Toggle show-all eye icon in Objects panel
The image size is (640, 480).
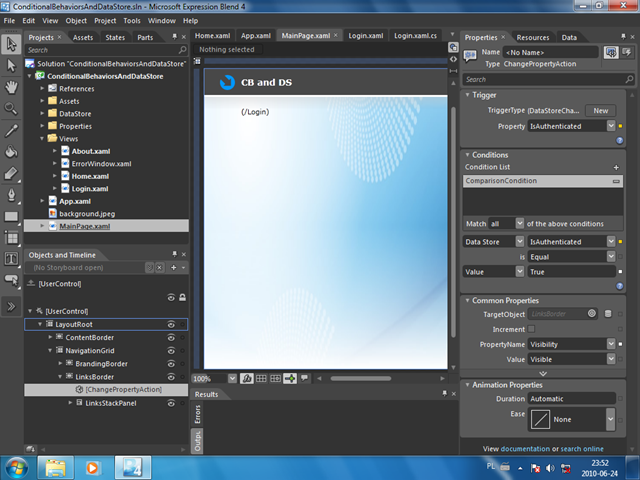171,298
